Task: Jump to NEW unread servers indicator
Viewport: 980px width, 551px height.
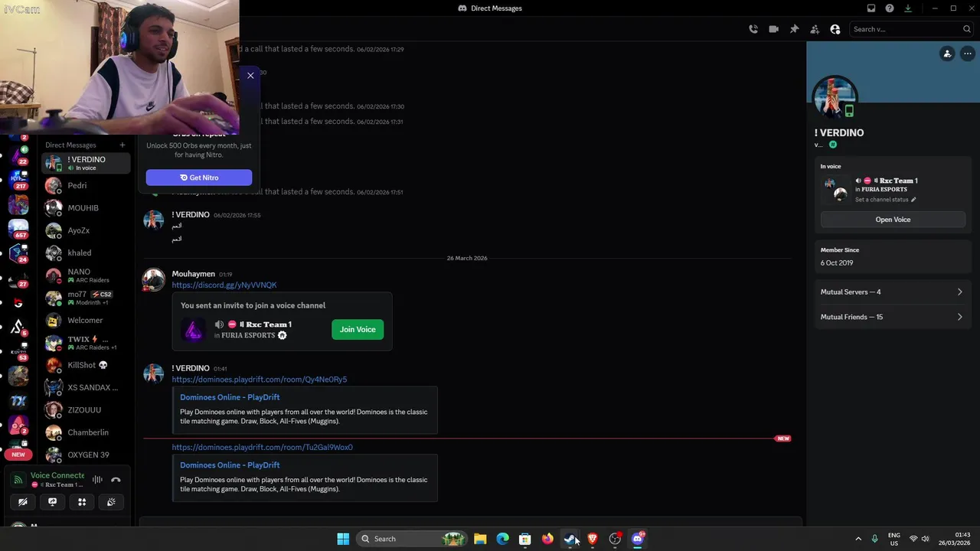Action: 18,455
